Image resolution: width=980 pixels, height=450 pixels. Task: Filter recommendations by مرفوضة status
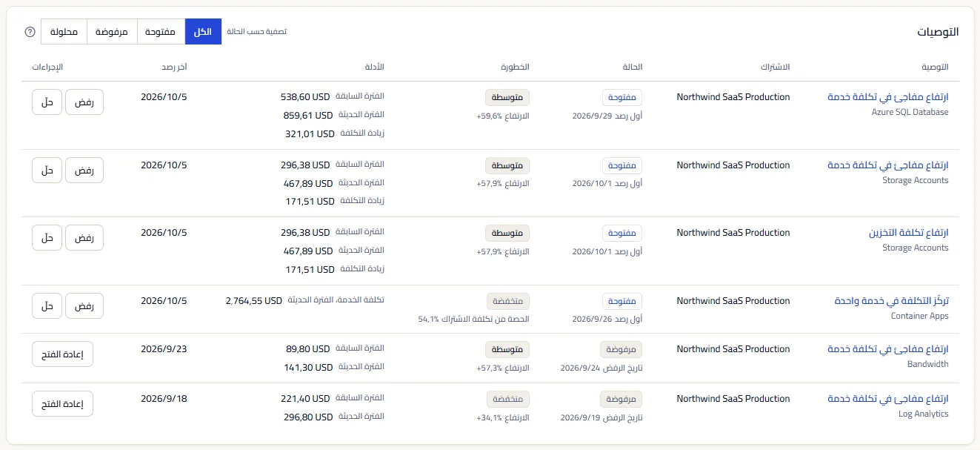click(x=112, y=32)
